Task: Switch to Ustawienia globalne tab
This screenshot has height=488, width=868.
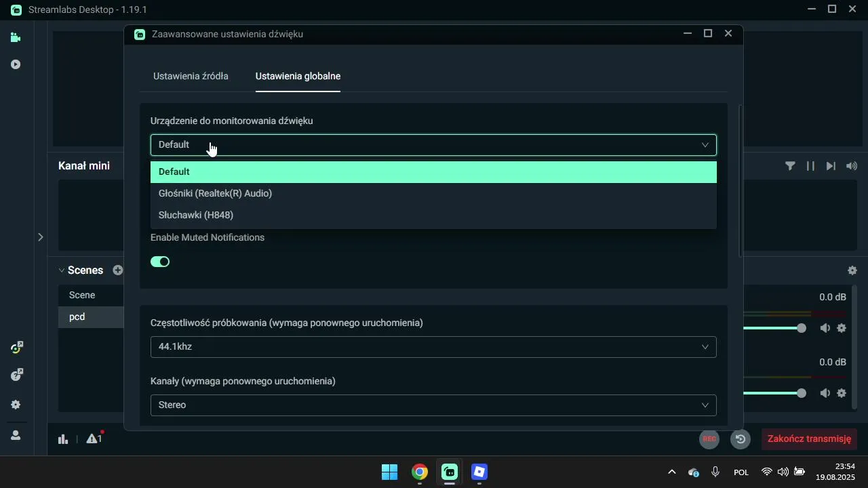Action: (298, 76)
